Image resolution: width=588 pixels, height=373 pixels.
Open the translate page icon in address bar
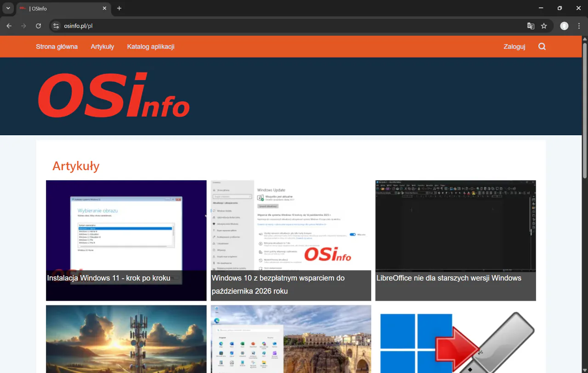[531, 26]
